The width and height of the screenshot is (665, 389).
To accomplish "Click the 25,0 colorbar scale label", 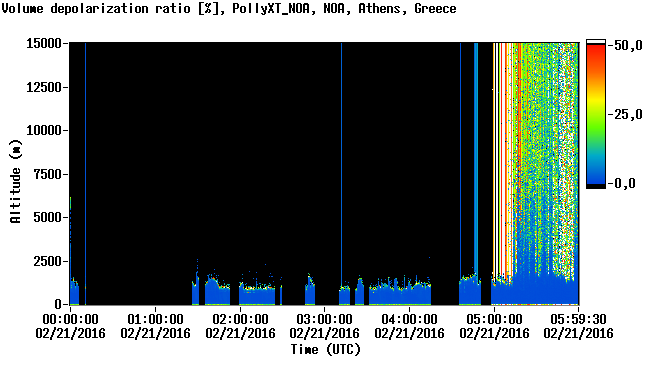I will coord(625,114).
